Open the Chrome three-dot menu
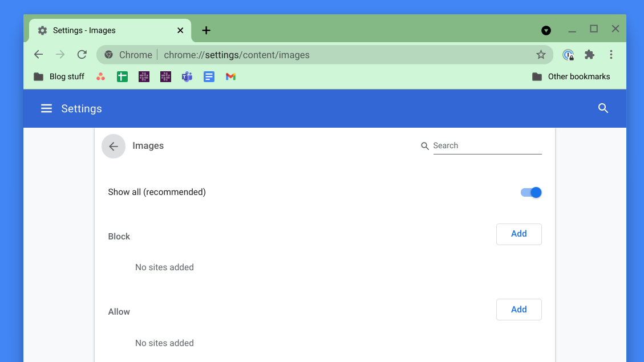Image resolution: width=644 pixels, height=362 pixels. pos(611,54)
